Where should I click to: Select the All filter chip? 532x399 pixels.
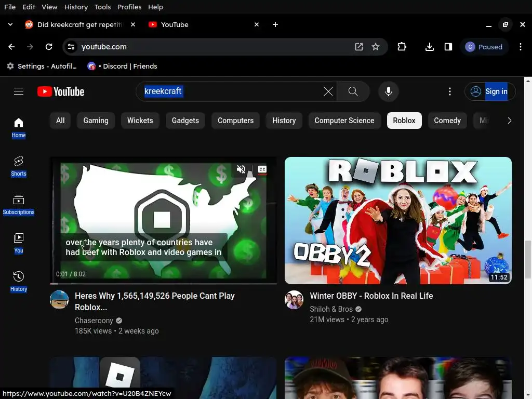60,121
